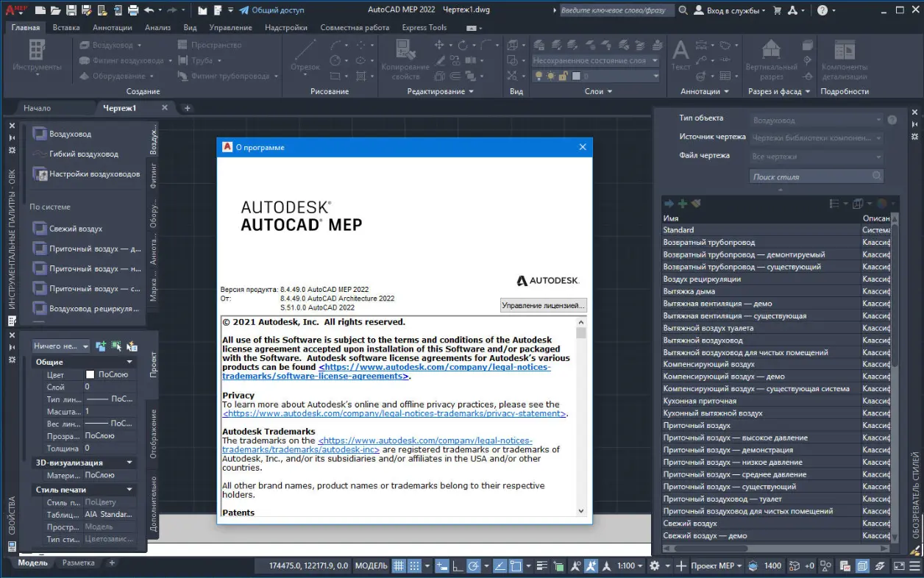Collapse the 3D-визуализация section
This screenshot has height=578, width=924.
click(x=129, y=463)
